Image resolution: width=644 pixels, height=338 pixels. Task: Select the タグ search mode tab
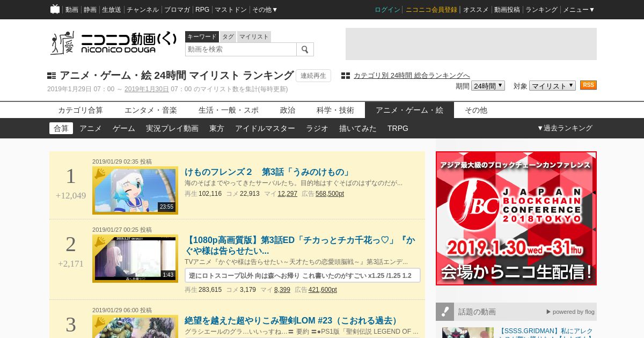(228, 36)
